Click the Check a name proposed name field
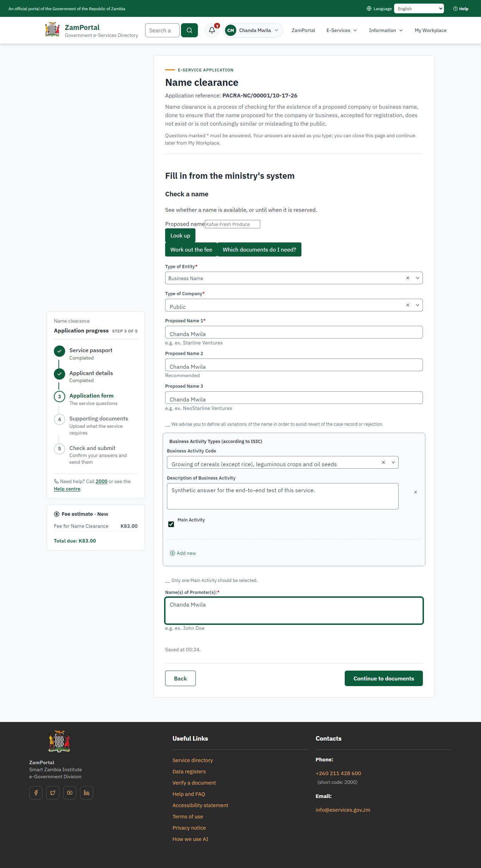The width and height of the screenshot is (481, 868). [x=232, y=224]
